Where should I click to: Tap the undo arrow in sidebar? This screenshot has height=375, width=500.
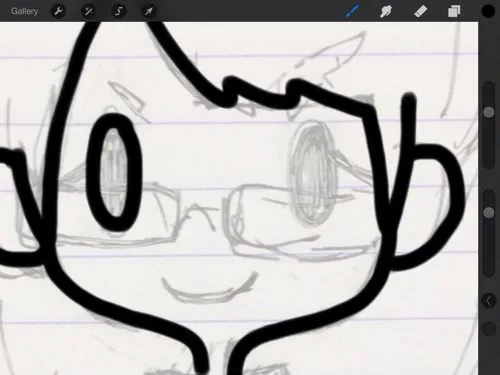pos(489,301)
